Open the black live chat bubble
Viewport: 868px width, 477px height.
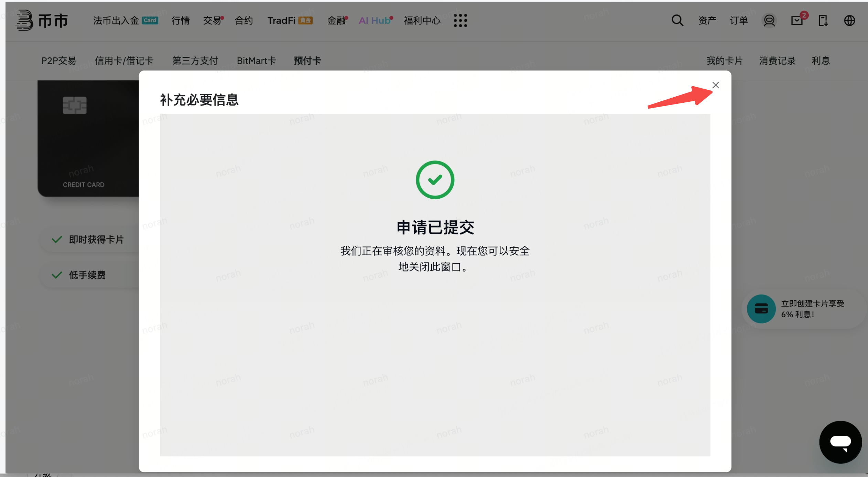840,442
